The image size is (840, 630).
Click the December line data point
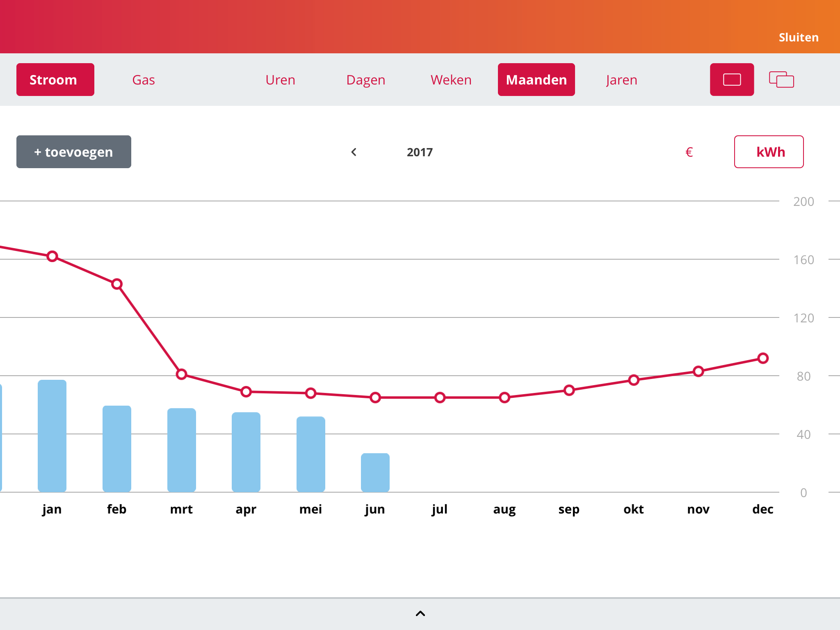[x=763, y=358]
